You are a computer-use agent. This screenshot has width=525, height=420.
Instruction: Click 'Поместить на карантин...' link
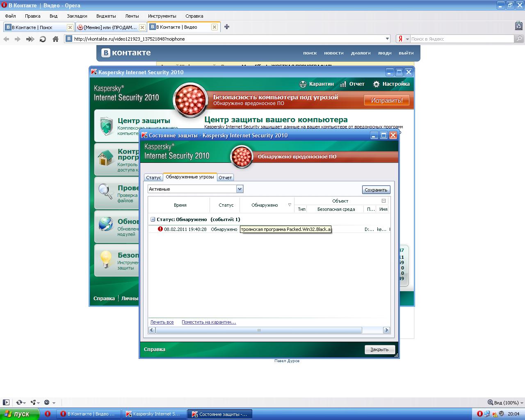click(209, 322)
